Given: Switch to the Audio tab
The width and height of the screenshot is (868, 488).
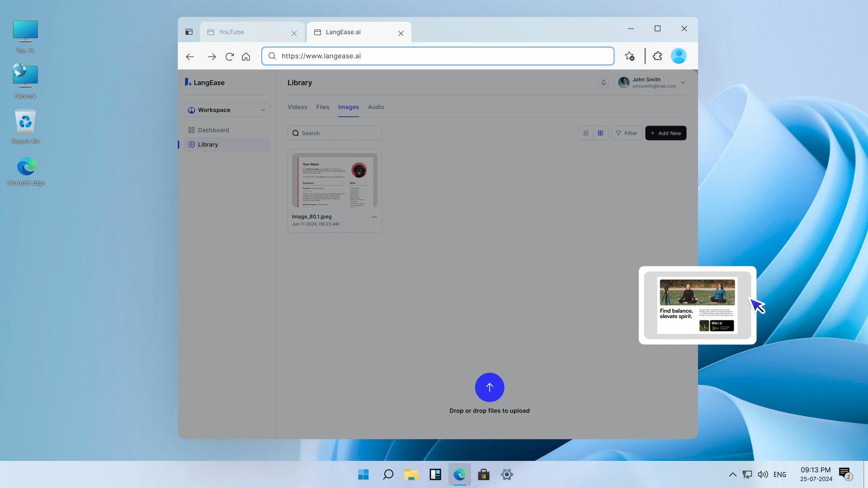Looking at the screenshot, I should pyautogui.click(x=376, y=107).
